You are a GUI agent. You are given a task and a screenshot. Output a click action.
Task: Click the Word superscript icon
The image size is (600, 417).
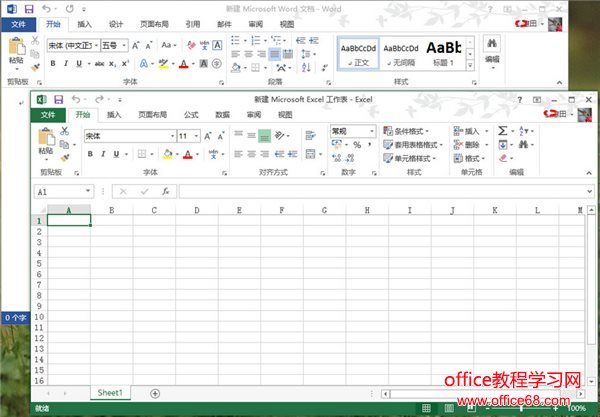point(125,64)
